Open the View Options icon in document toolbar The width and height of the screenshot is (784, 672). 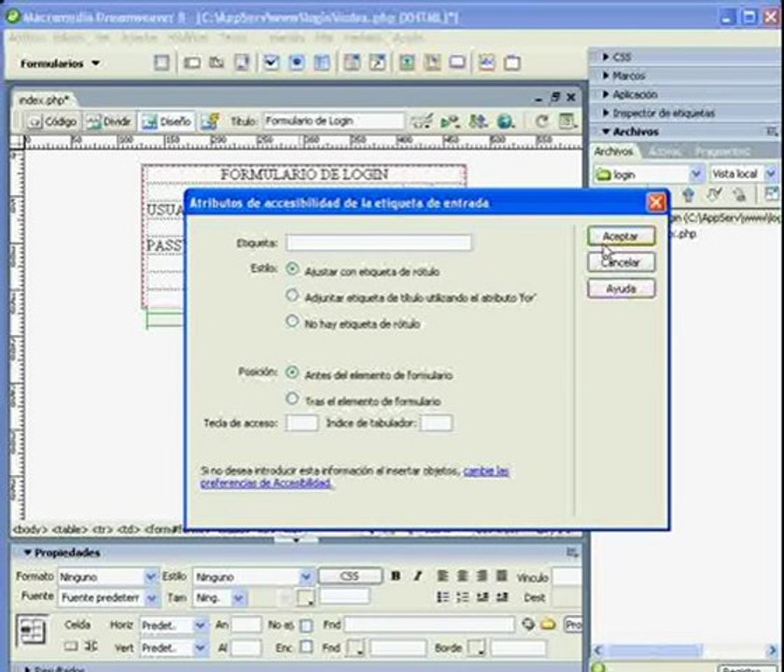click(x=567, y=121)
